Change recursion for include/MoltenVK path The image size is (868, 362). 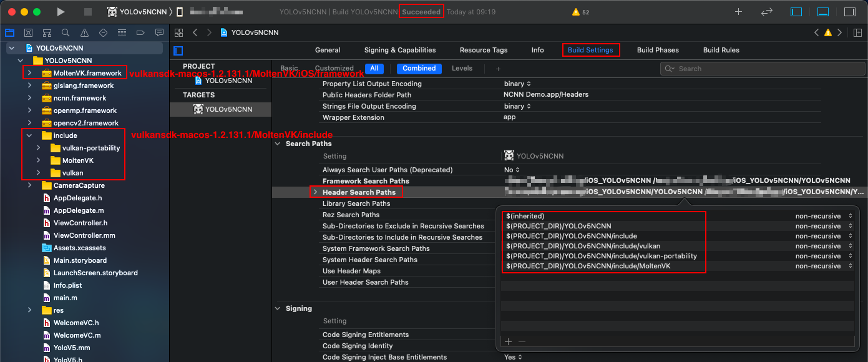click(824, 266)
